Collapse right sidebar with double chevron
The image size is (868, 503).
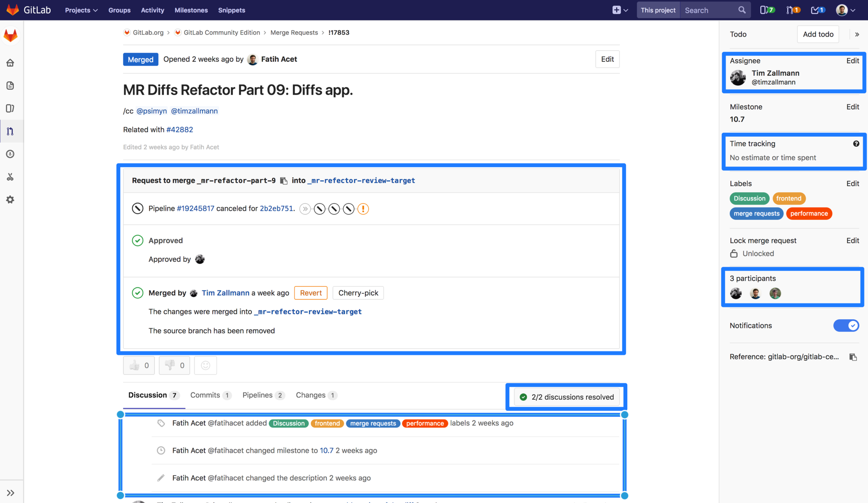(x=857, y=34)
